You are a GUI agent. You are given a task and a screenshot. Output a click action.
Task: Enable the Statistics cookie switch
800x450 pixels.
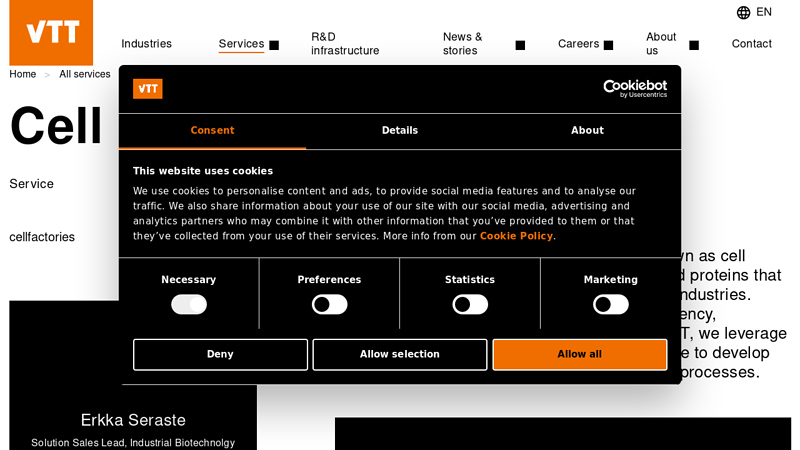point(470,305)
